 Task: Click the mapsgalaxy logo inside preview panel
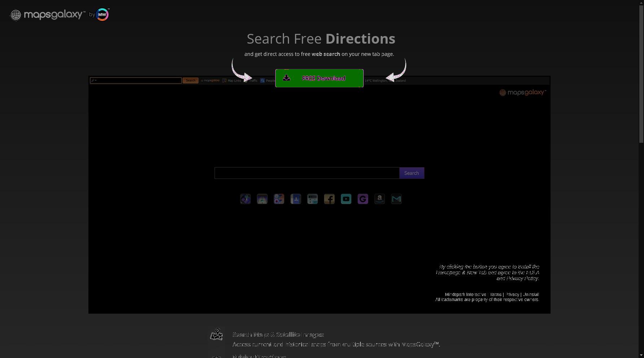(523, 93)
